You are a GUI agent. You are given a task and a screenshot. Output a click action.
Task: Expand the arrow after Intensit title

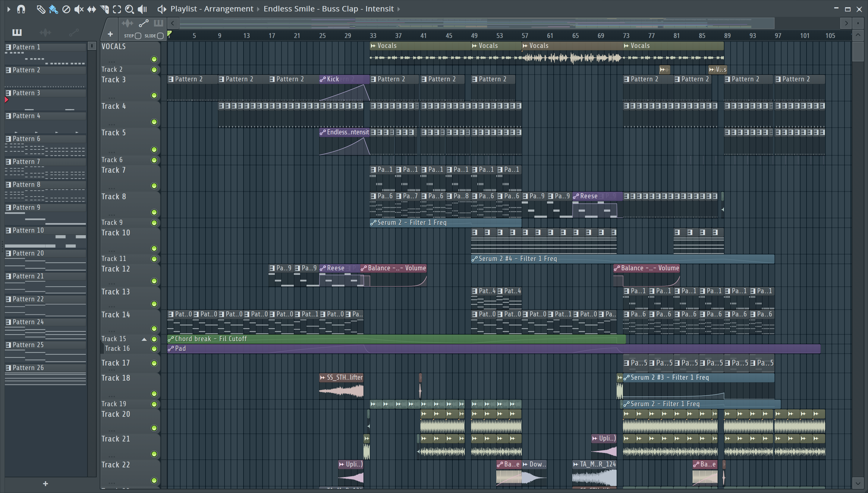399,9
